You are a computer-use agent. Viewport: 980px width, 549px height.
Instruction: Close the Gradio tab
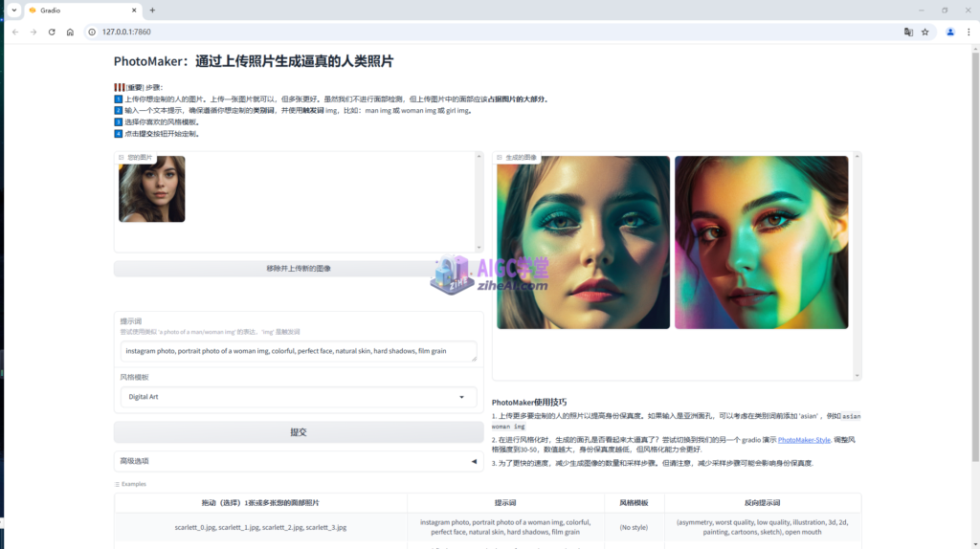(134, 10)
